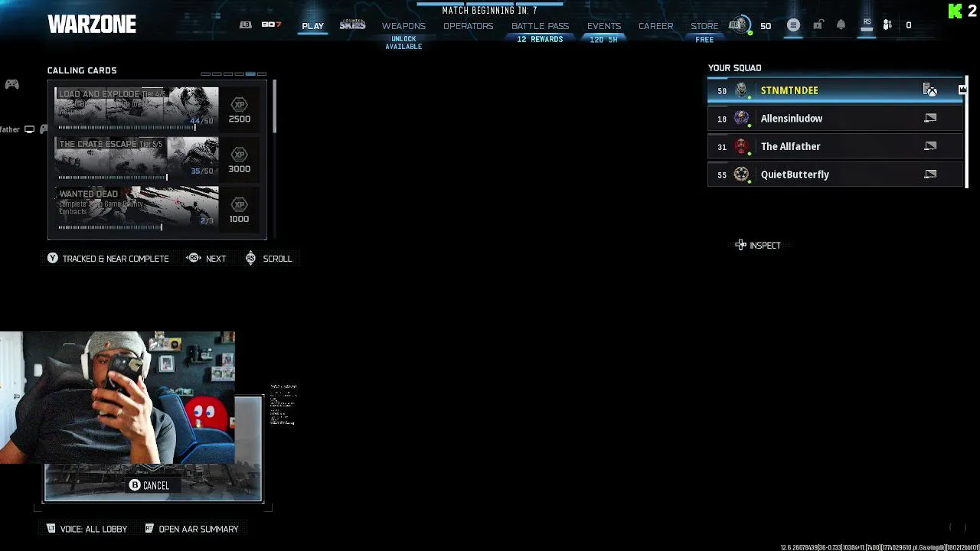980x551 pixels.
Task: Click 'Unlock Available' label under Weapons
Action: 403,43
